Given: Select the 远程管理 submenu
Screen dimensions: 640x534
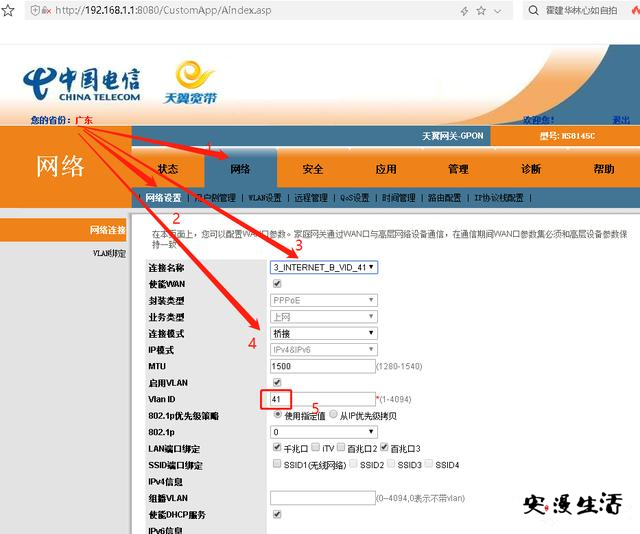Looking at the screenshot, I should click(x=311, y=198).
